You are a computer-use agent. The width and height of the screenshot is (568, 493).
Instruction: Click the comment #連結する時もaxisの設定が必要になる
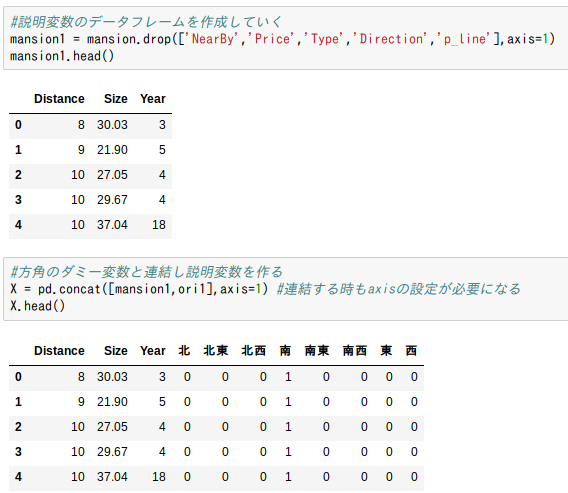pyautogui.click(x=399, y=289)
